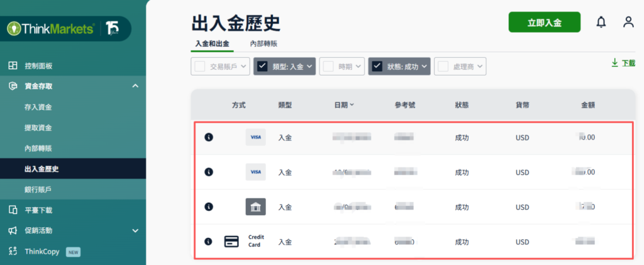
Task: Click the ThinkCopy icon in sidebar
Action: (13, 251)
